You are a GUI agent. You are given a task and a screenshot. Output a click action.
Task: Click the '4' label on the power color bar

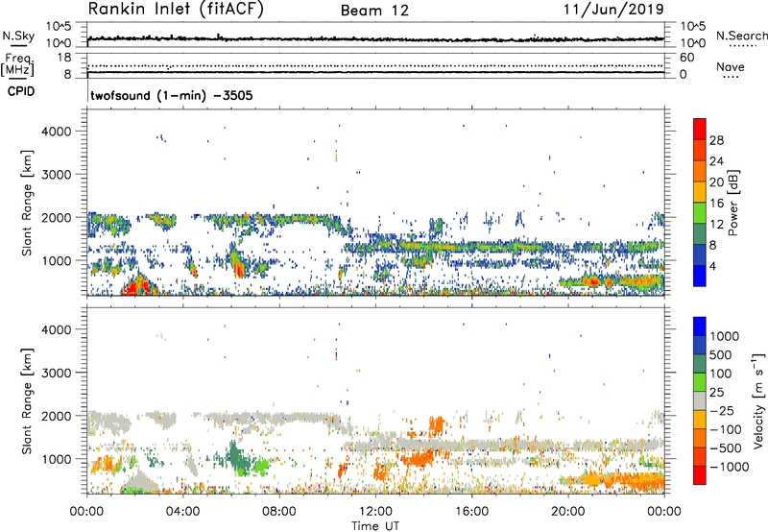(x=712, y=266)
